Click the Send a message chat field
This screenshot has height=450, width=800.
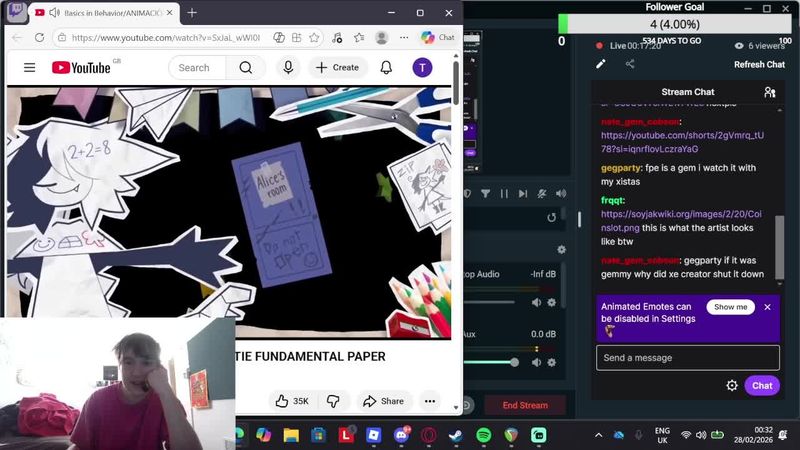[x=687, y=358]
